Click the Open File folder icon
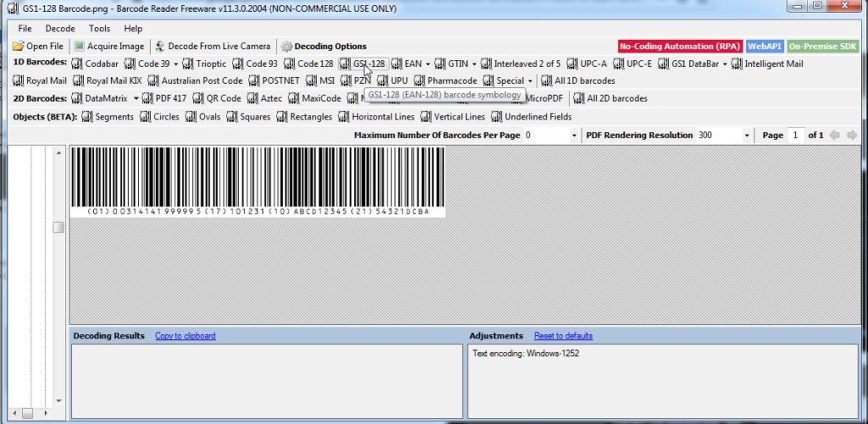868x424 pixels. 18,47
